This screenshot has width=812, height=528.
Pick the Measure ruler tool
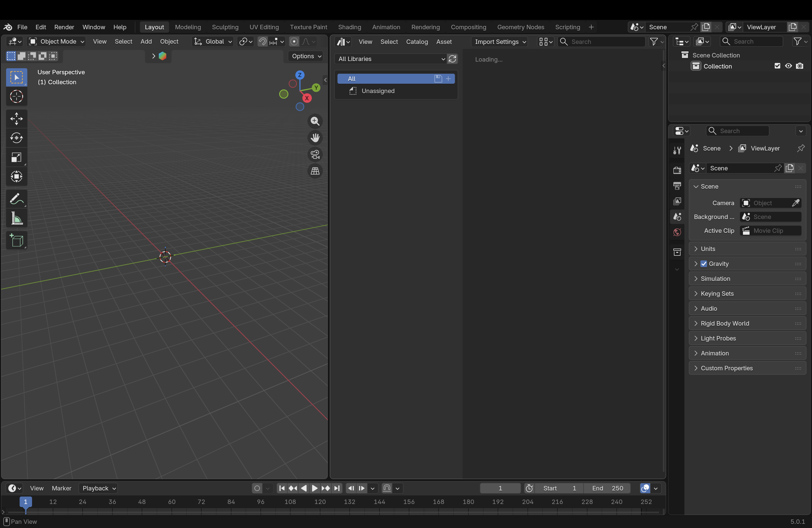tap(16, 218)
